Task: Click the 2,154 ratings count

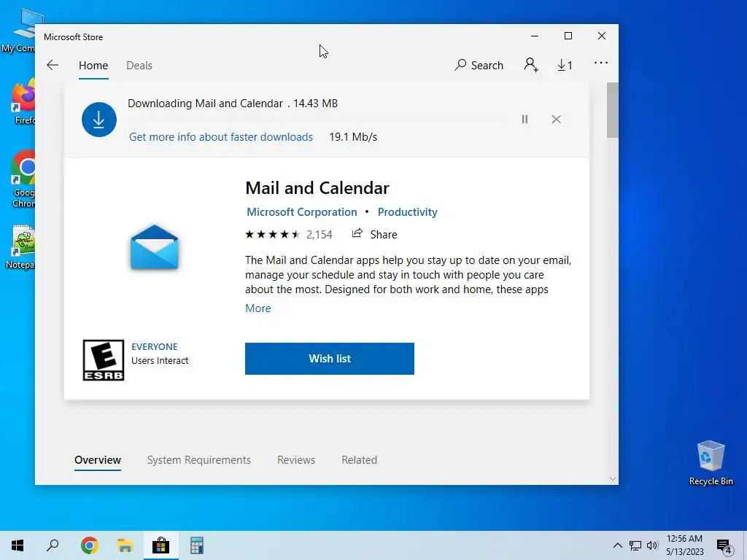Action: pos(320,234)
